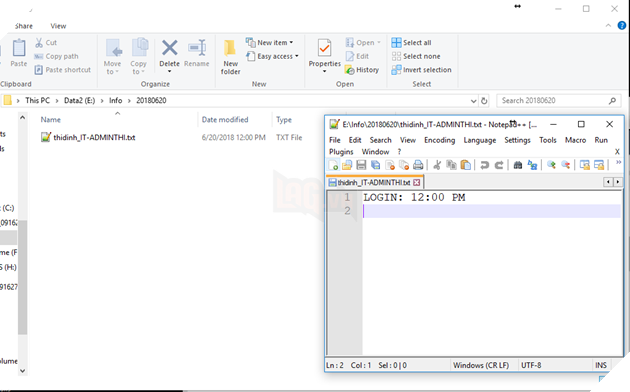This screenshot has height=392, width=630.
Task: Click Copy path in Explorer ribbon
Action: (x=56, y=56)
